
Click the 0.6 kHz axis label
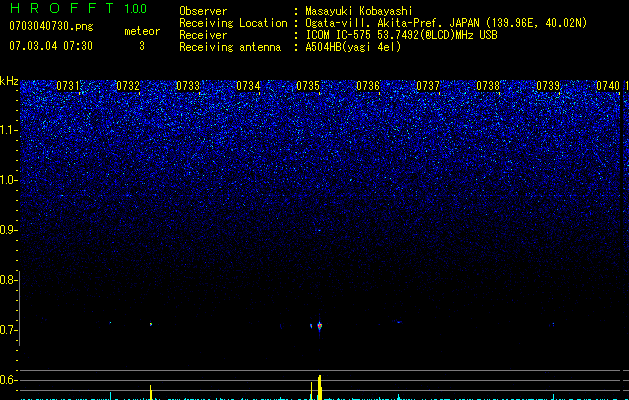point(8,380)
